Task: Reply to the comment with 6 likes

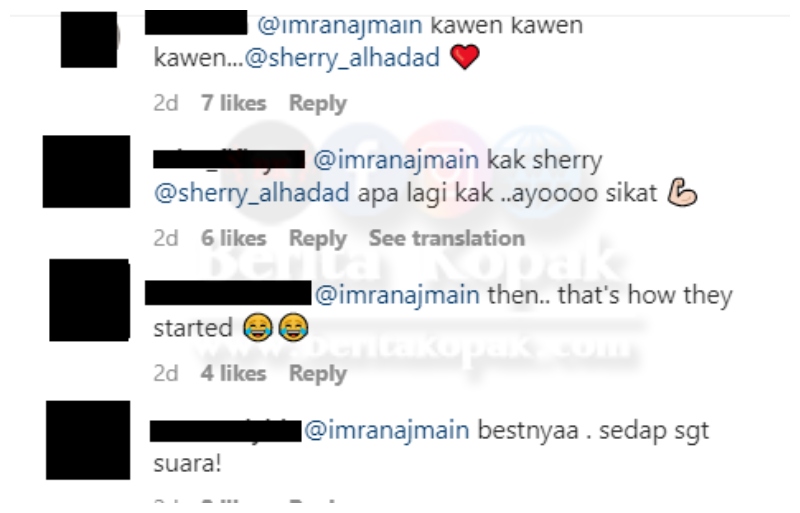Action: [x=318, y=238]
